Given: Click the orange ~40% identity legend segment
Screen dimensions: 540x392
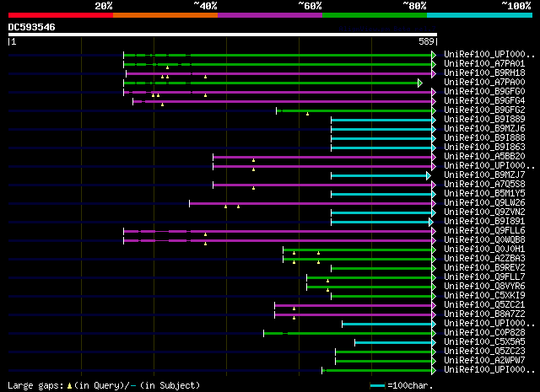Looking at the screenshot, I should point(165,15).
